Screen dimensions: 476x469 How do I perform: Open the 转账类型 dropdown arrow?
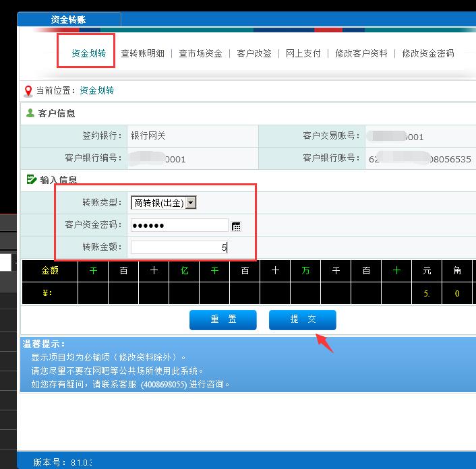tap(191, 203)
